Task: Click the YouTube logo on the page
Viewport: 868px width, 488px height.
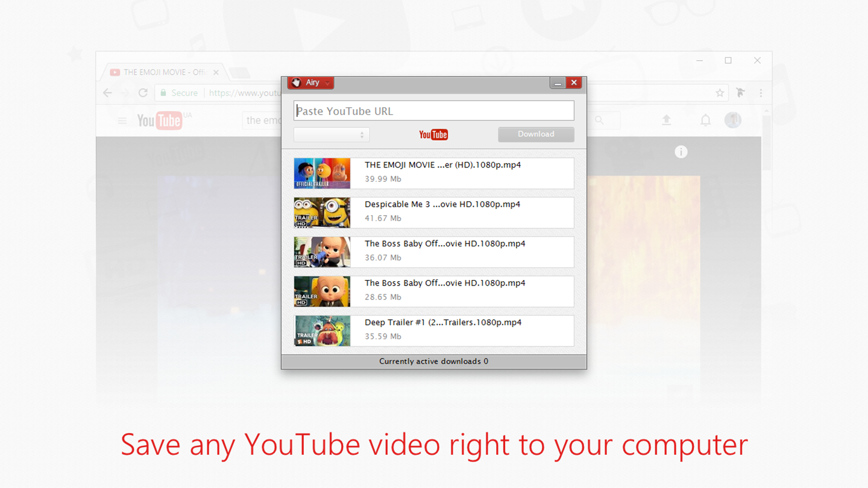Action: (x=160, y=120)
